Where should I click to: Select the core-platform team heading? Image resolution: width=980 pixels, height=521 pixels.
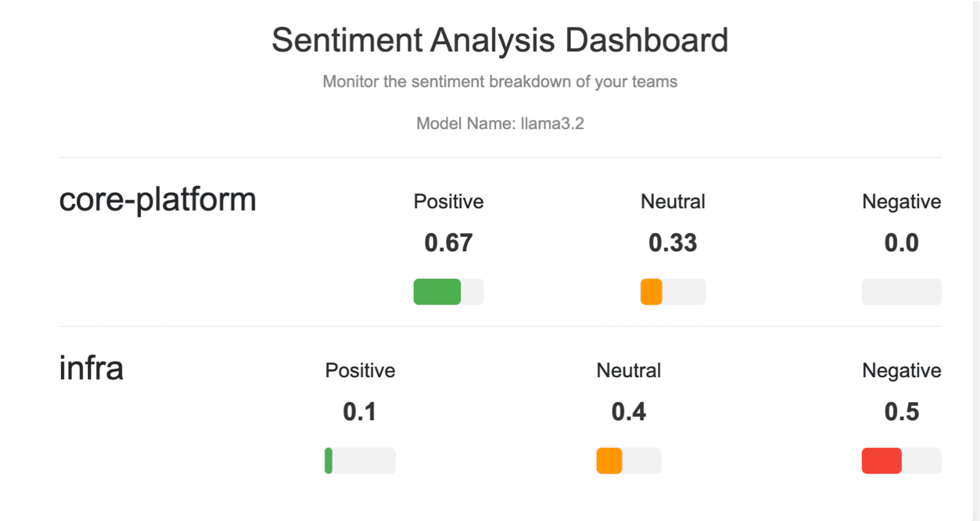pos(157,200)
